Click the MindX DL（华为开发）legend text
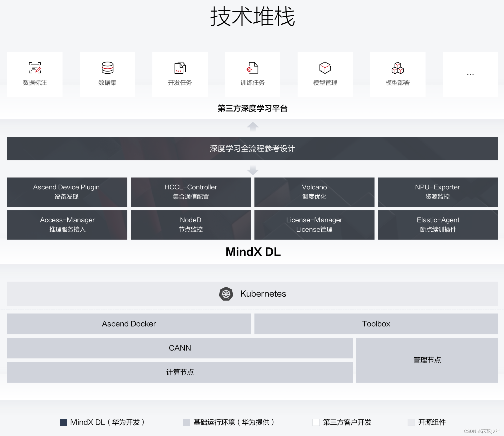Viewport: 504px width, 436px height. pyautogui.click(x=108, y=422)
